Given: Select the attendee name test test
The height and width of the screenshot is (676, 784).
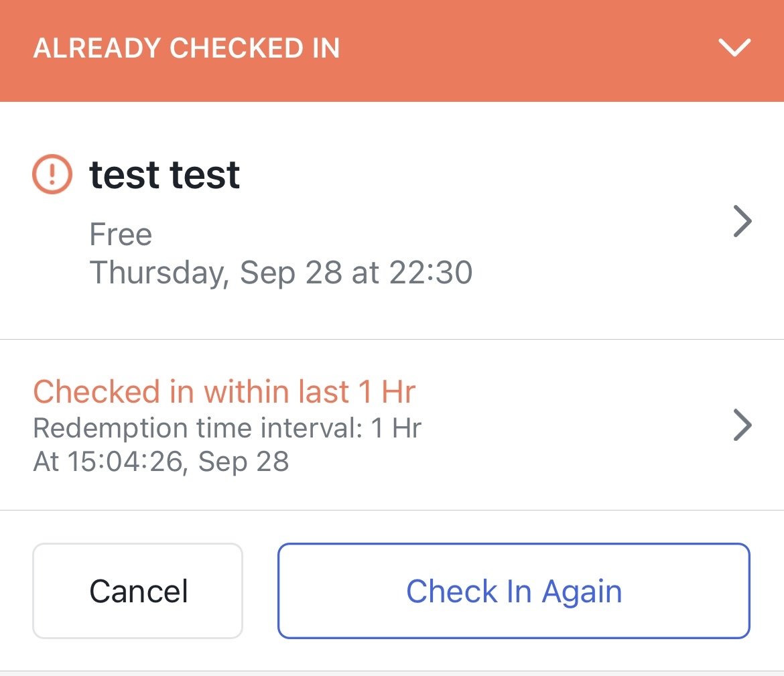Looking at the screenshot, I should (164, 175).
